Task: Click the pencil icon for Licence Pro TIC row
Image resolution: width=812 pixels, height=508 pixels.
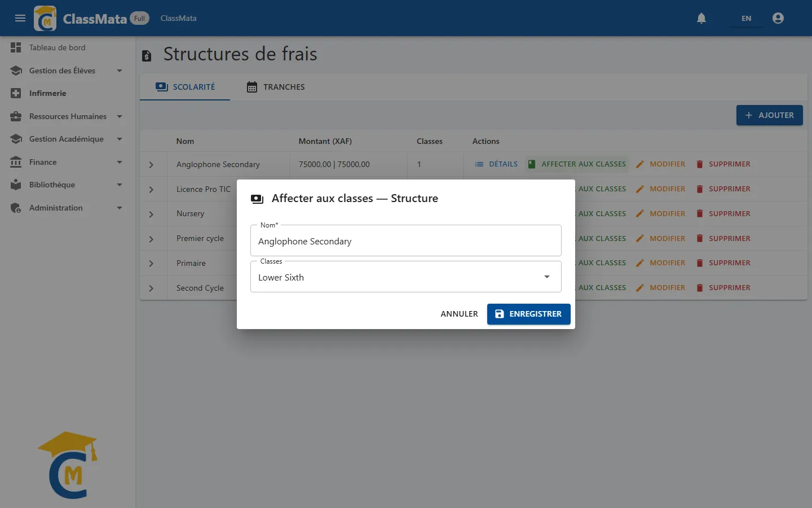Action: [639, 189]
